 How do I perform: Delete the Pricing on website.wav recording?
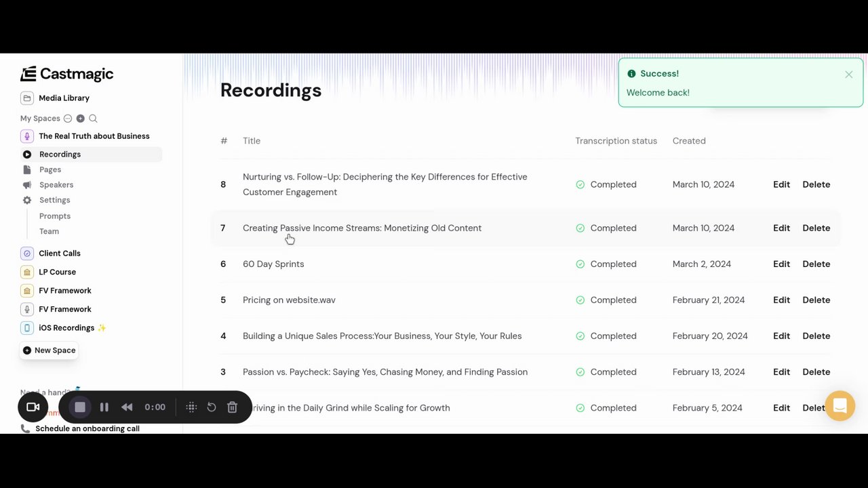point(816,300)
